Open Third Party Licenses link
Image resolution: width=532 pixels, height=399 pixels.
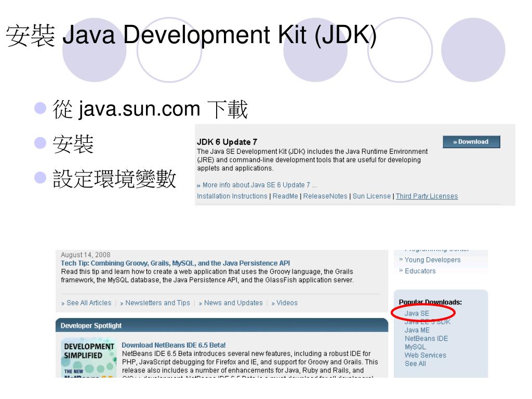427,196
